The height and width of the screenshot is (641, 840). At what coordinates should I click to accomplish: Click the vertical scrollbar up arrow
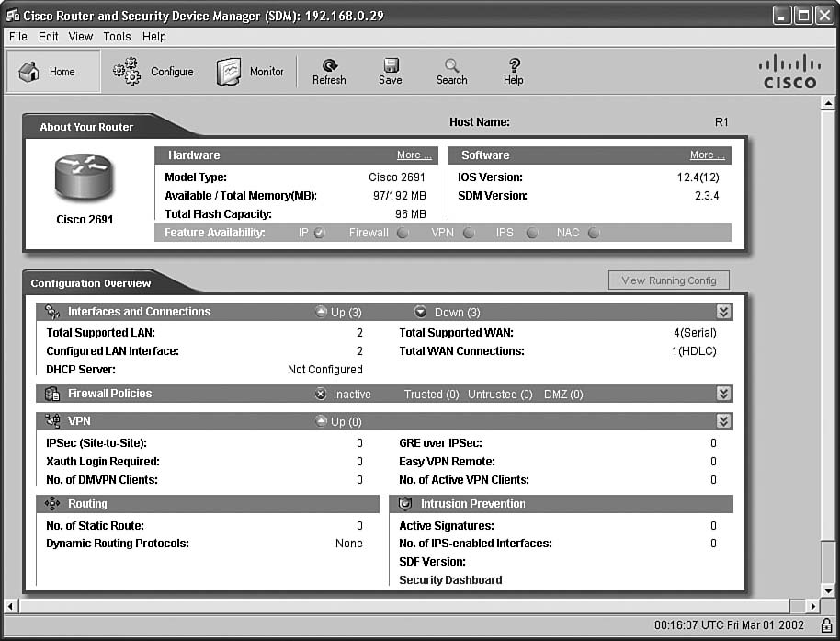pos(828,102)
